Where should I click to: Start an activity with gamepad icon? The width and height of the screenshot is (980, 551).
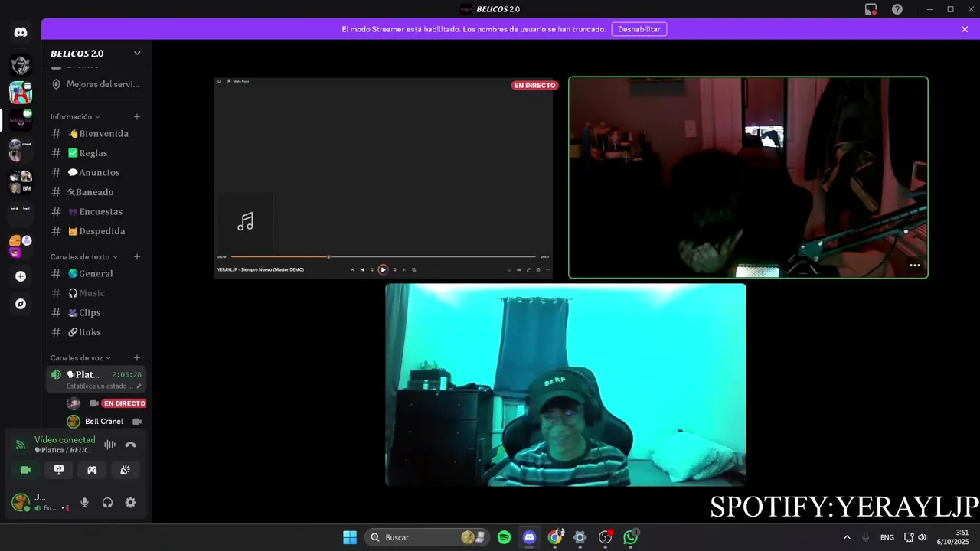pos(92,470)
